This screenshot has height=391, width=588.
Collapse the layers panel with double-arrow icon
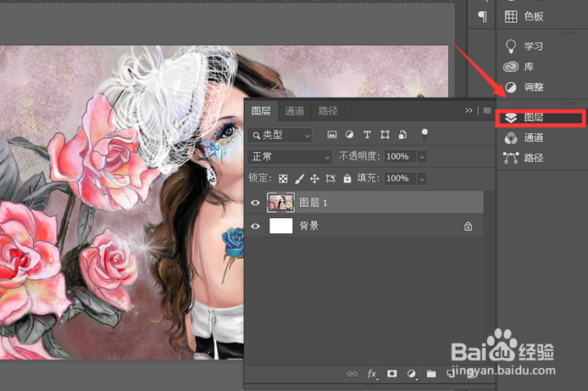click(x=469, y=110)
